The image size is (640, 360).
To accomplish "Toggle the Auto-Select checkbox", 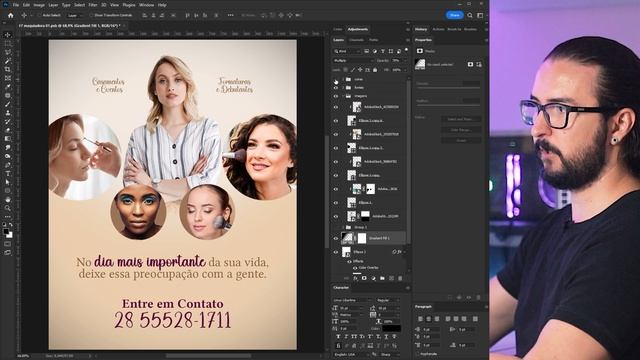I will 40,15.
